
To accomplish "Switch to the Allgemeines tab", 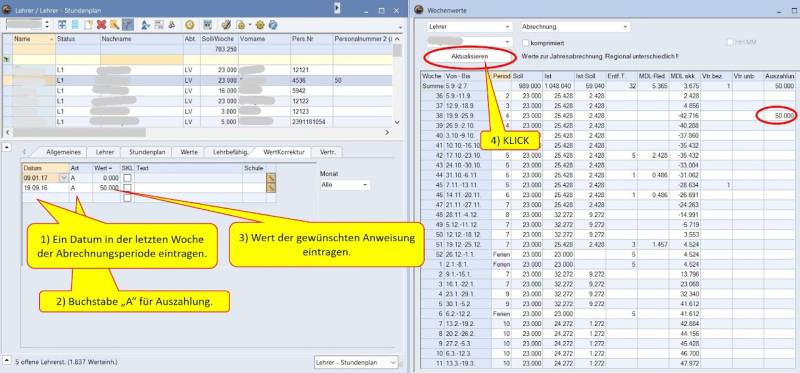I will [64, 152].
